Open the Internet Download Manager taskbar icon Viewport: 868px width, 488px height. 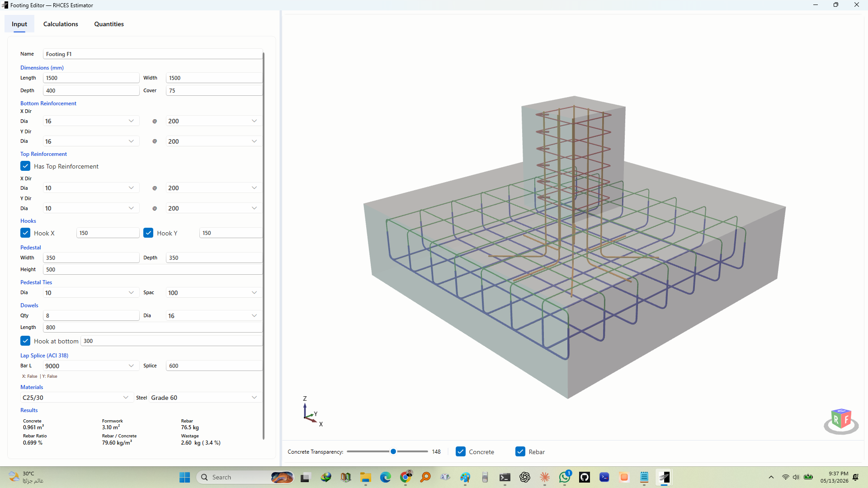coord(325,477)
